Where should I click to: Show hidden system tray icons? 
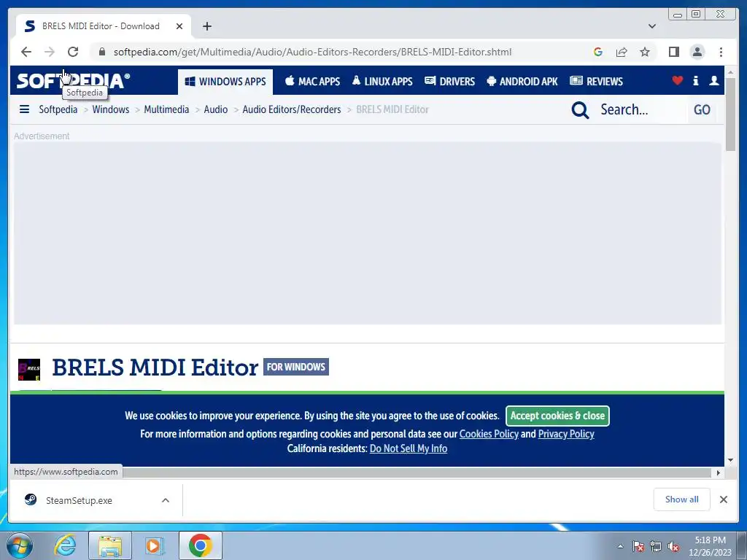click(620, 546)
